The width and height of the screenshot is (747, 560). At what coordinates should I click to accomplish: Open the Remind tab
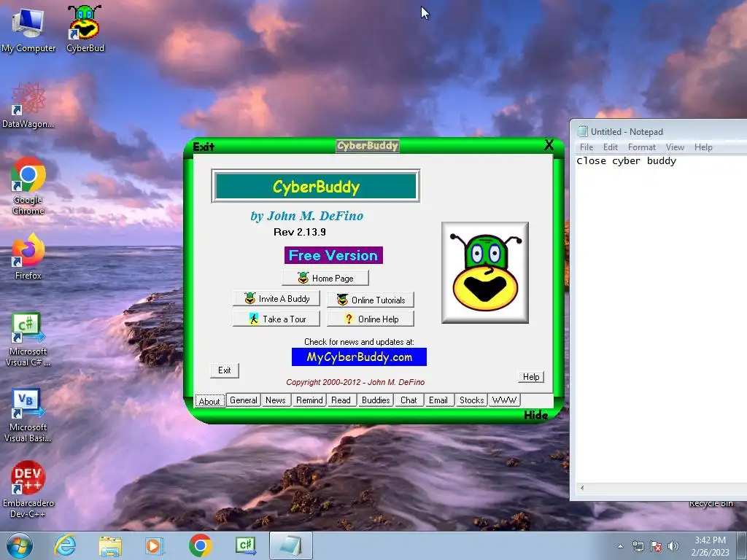[309, 400]
